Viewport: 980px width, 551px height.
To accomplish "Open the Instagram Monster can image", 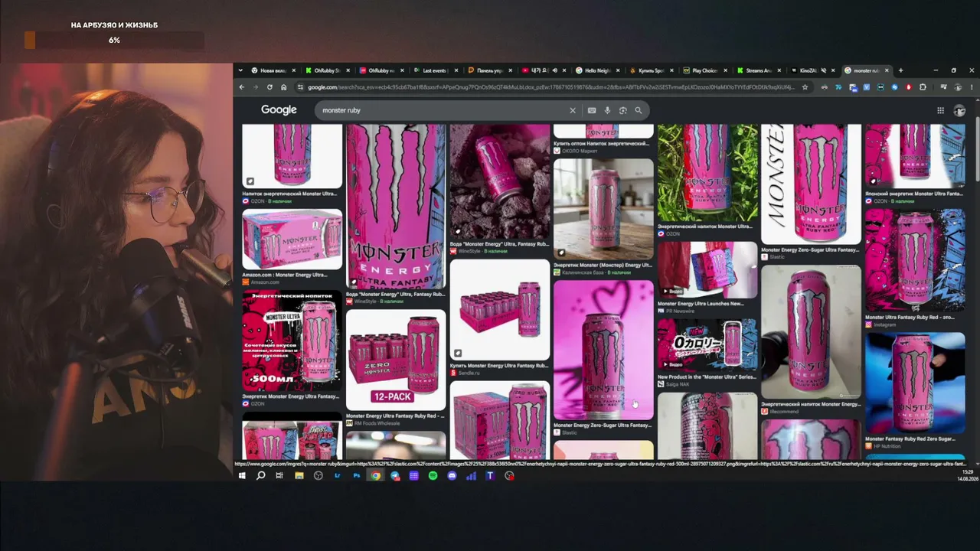I will click(x=915, y=260).
